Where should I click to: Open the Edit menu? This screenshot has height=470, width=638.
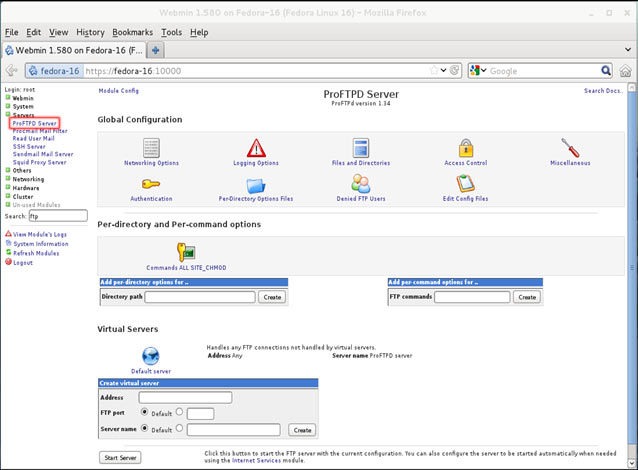(33, 32)
